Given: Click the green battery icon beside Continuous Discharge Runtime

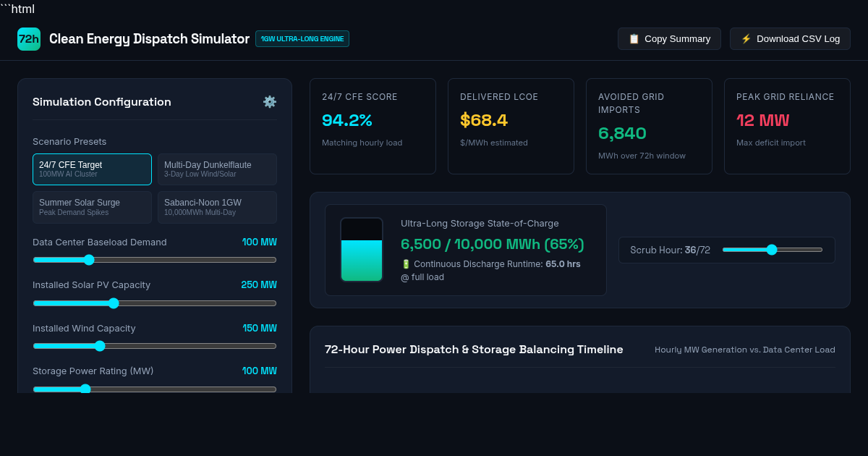Looking at the screenshot, I should point(406,264).
